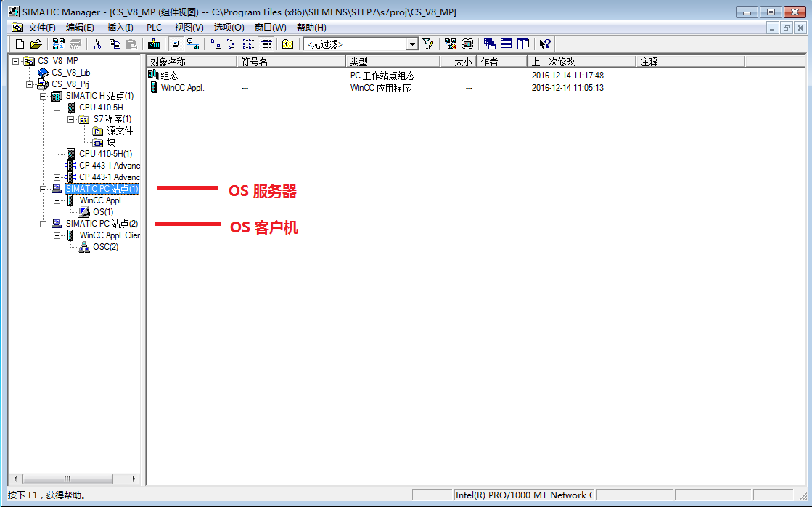The width and height of the screenshot is (812, 507).
Task: Activate the context help pointer icon
Action: [x=545, y=44]
